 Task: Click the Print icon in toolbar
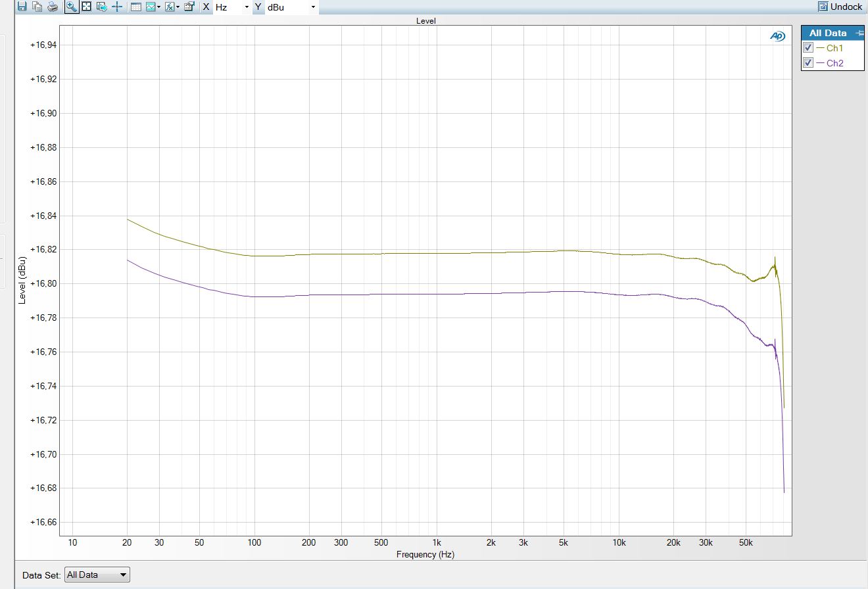pos(53,7)
